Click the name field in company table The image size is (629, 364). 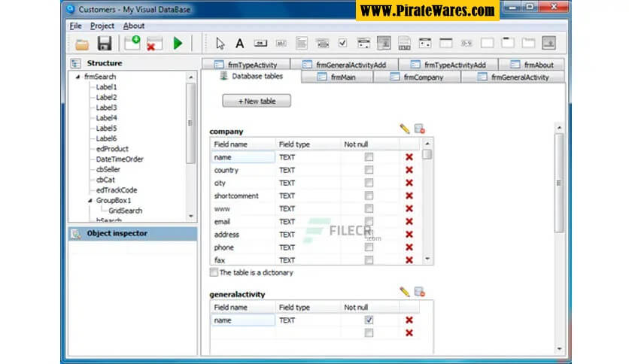(x=242, y=158)
